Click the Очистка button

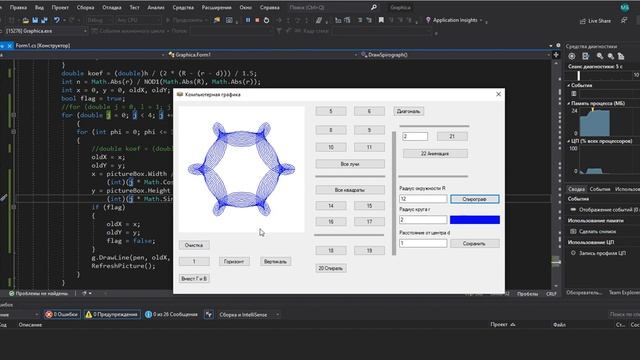click(194, 245)
